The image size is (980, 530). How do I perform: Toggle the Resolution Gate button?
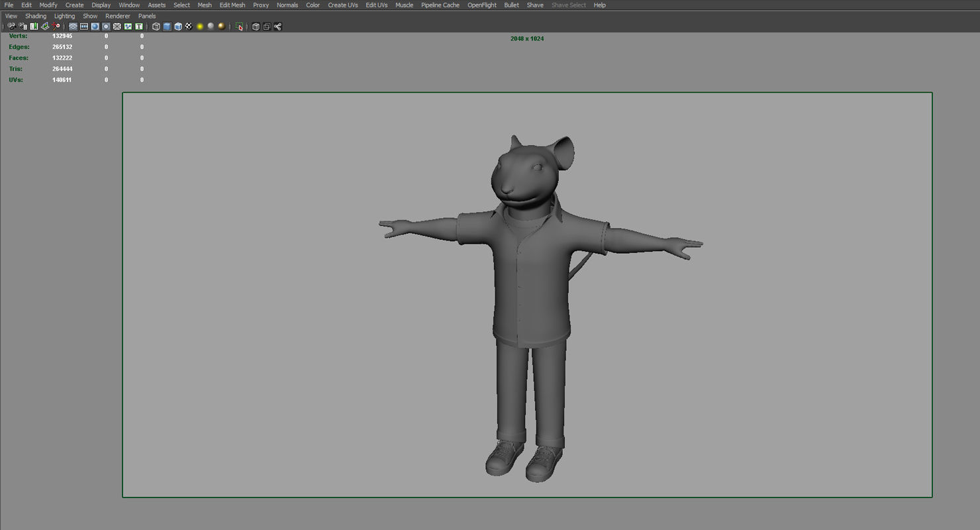(x=95, y=26)
